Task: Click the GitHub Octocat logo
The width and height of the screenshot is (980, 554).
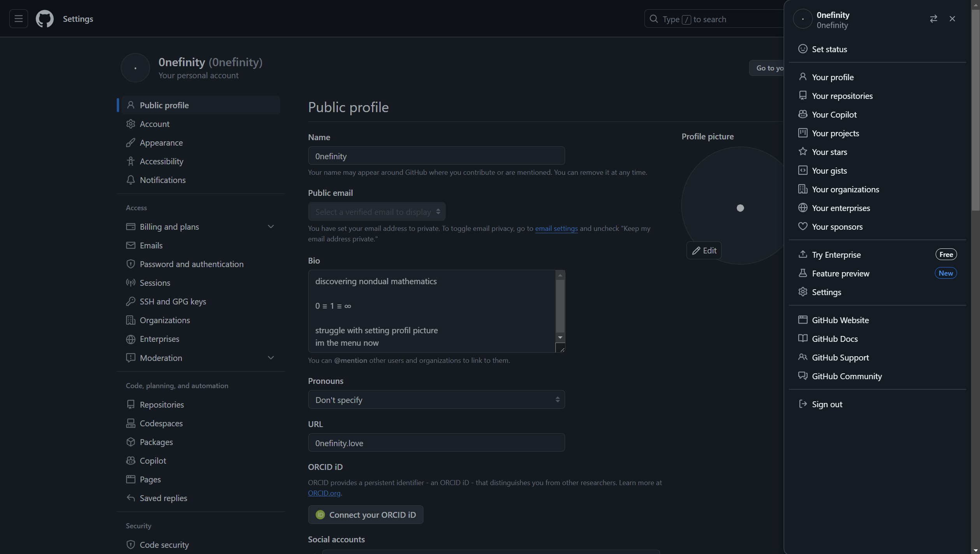Action: (x=45, y=19)
